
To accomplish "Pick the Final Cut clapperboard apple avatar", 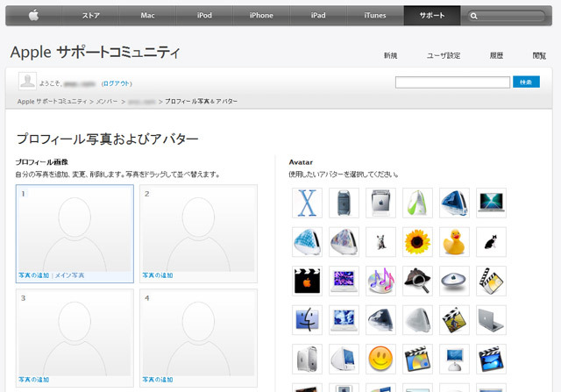I will tap(307, 281).
